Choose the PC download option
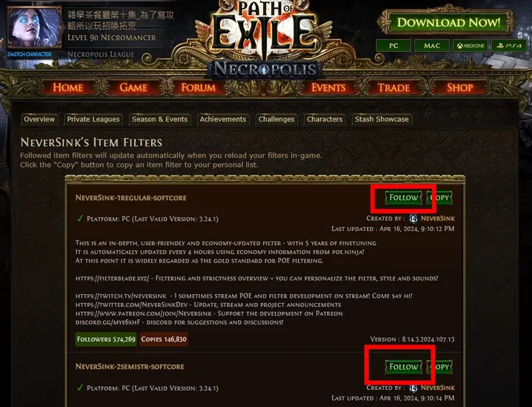This screenshot has width=532, height=407. pos(393,45)
